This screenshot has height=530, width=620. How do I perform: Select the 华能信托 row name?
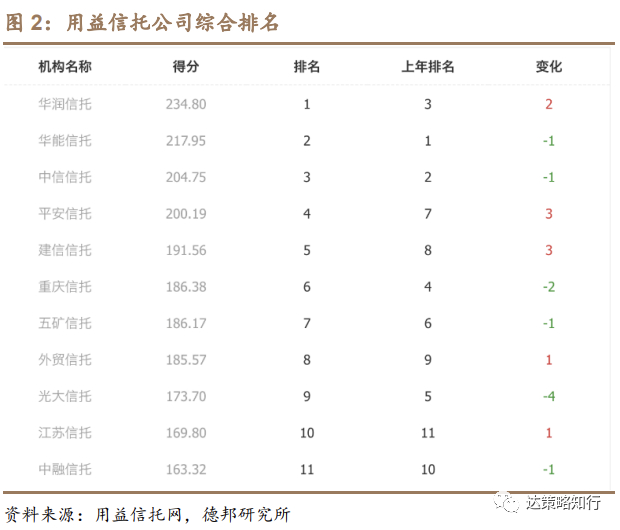pyautogui.click(x=65, y=141)
